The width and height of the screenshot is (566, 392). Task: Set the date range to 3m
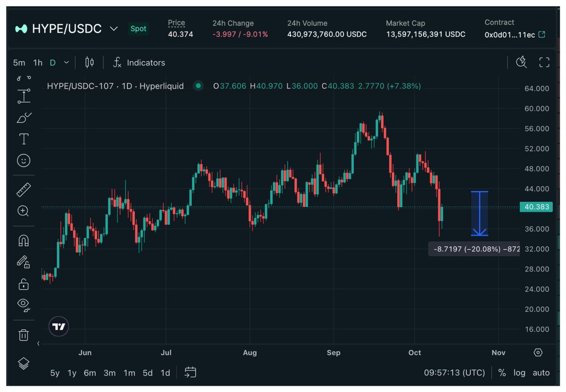click(109, 373)
